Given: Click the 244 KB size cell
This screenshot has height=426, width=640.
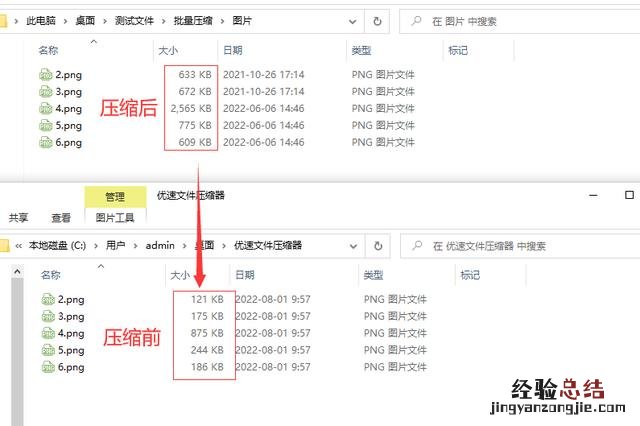Looking at the screenshot, I should (x=207, y=350).
